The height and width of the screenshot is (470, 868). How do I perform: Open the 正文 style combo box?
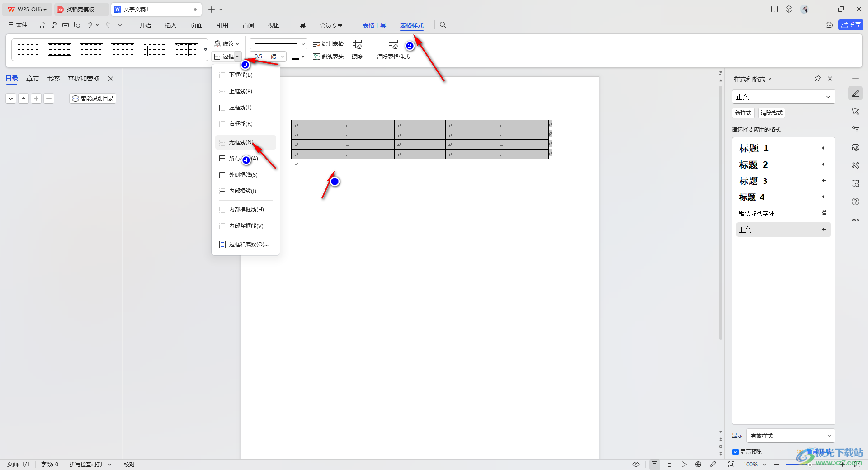(x=783, y=97)
